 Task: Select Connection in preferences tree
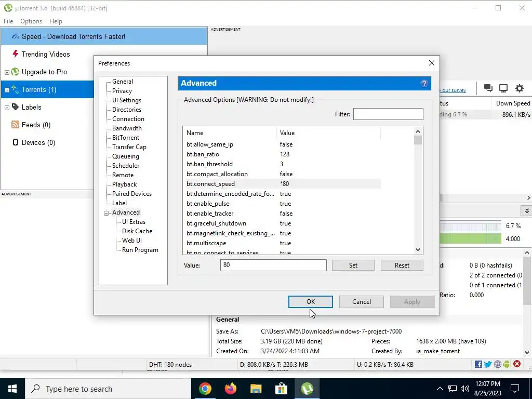pos(128,119)
